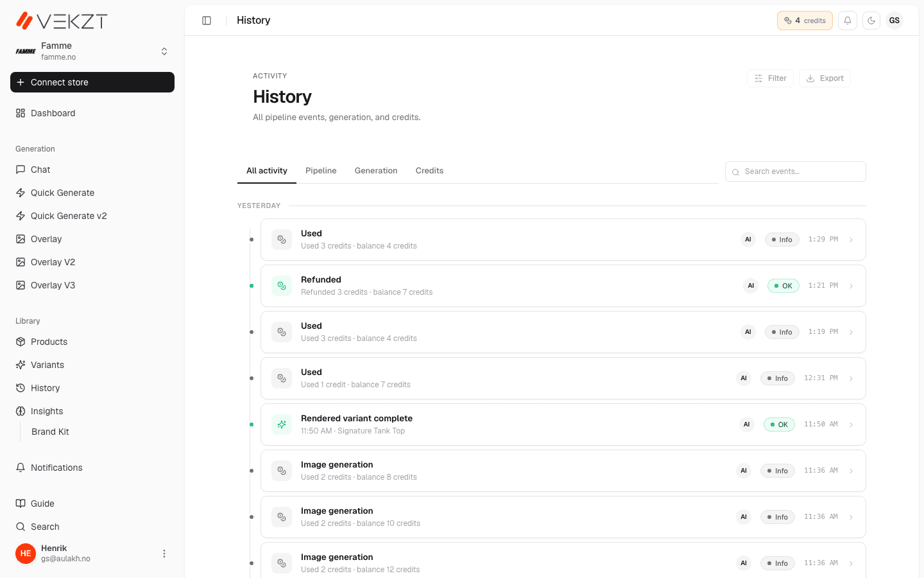The width and height of the screenshot is (924, 578).
Task: Expand Image generation balance 8 credits event
Action: [x=851, y=471]
